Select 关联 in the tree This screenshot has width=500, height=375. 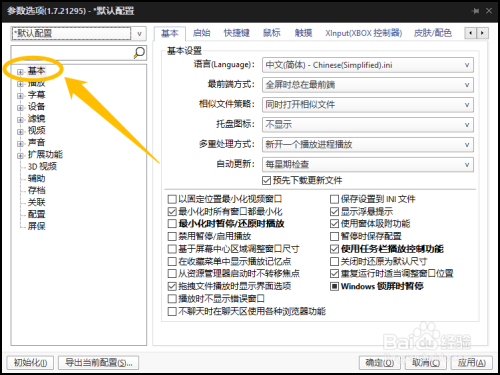[x=36, y=202]
